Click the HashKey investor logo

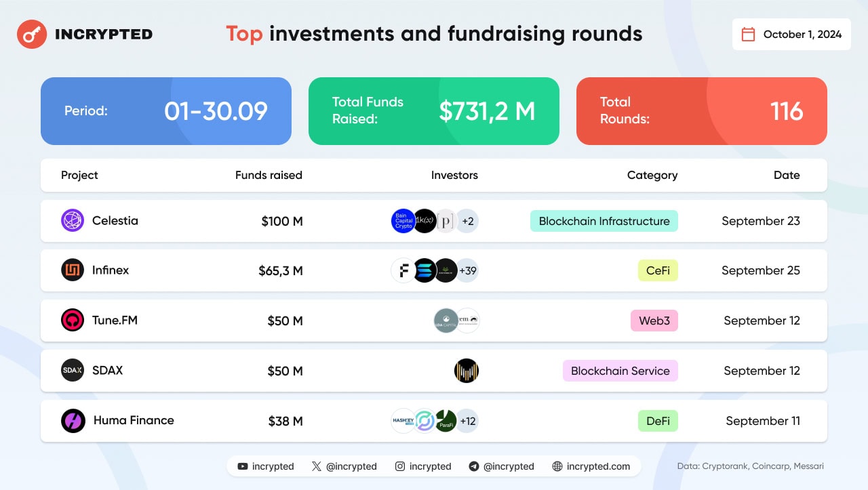pyautogui.click(x=403, y=421)
